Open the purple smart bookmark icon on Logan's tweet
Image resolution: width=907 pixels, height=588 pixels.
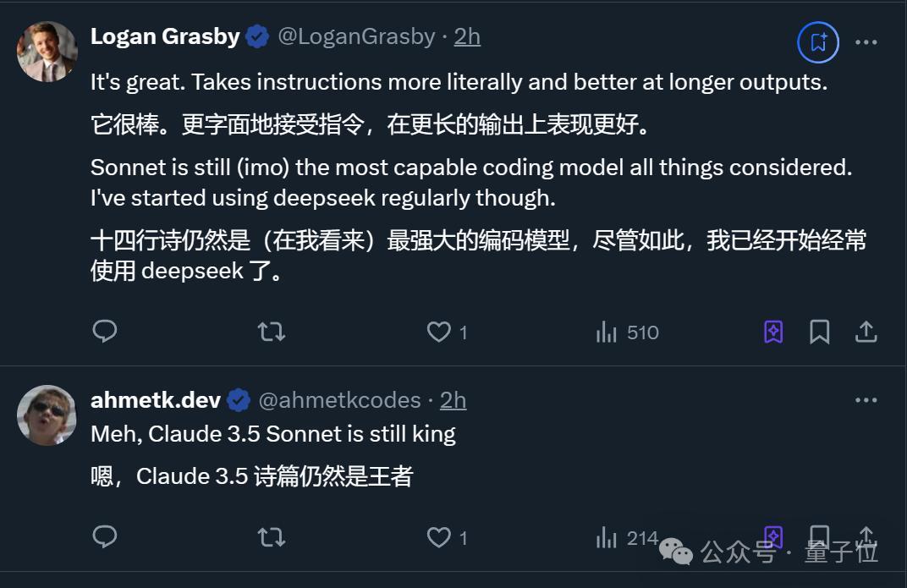pos(772,332)
